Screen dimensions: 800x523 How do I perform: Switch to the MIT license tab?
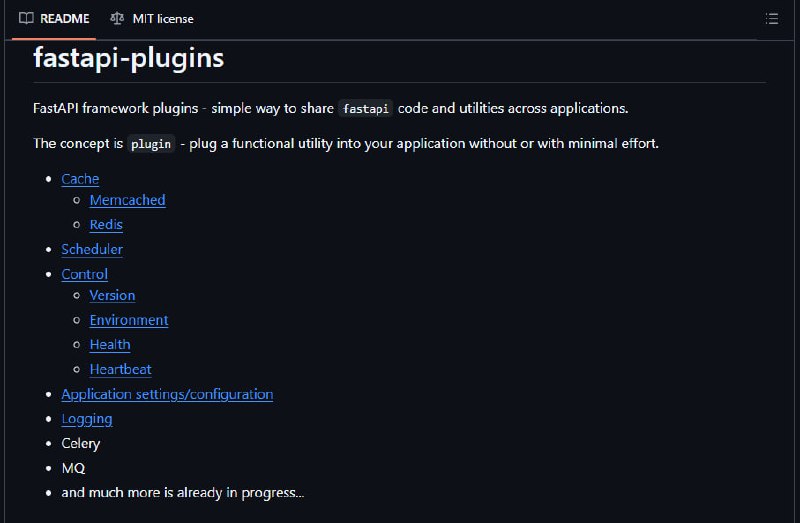click(x=152, y=19)
